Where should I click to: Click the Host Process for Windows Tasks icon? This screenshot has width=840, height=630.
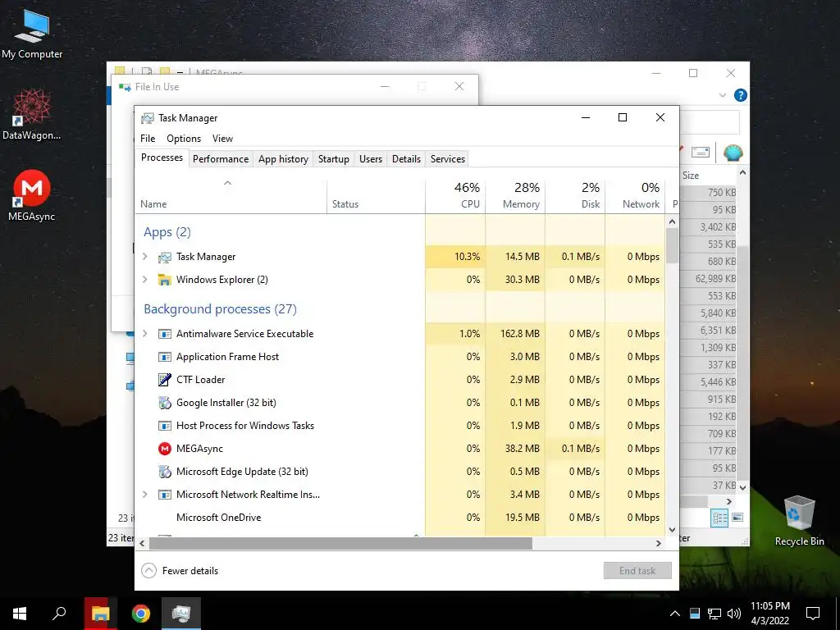click(164, 426)
